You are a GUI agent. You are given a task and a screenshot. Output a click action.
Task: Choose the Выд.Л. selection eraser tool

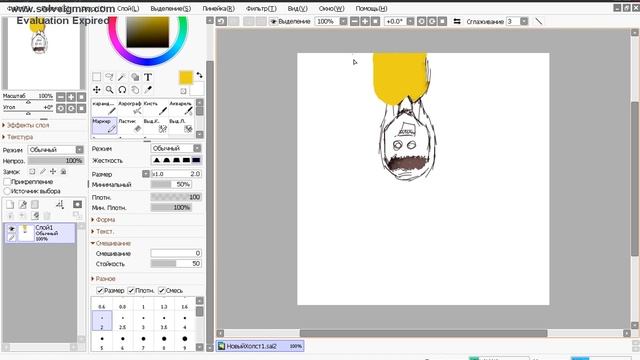click(x=181, y=126)
